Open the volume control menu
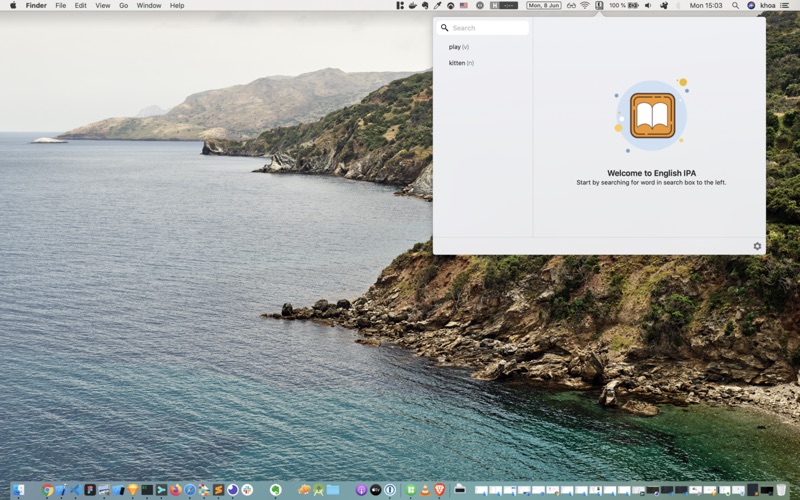The image size is (800, 500). 648,6
